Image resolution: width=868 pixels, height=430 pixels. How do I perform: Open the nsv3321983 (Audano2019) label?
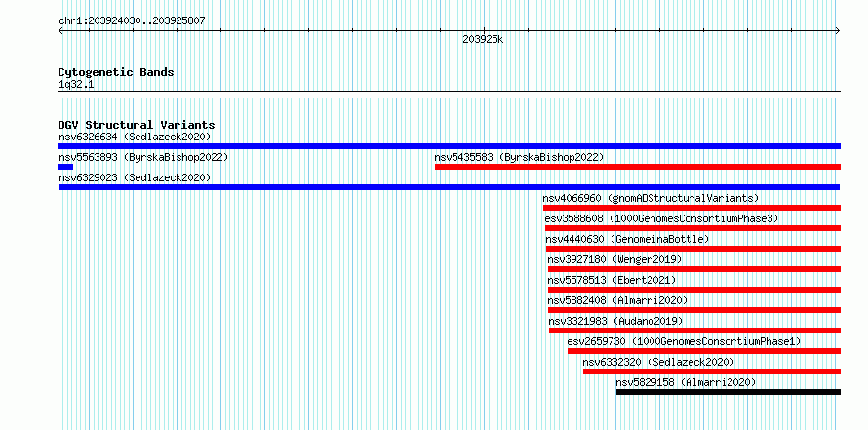[616, 321]
